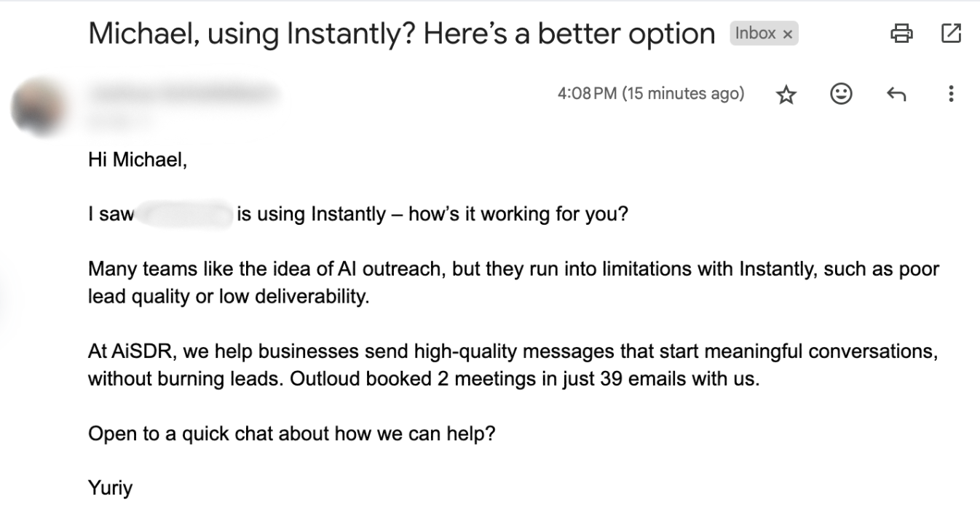Click the Inbox label tag
Image resolution: width=980 pixels, height=515 pixels.
[755, 33]
